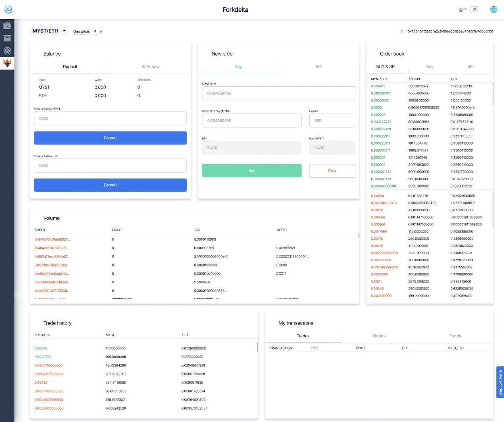504x422 pixels.
Task: Open token 0xe6efd46eb6cdd73a... in Volume
Action: 52,274
